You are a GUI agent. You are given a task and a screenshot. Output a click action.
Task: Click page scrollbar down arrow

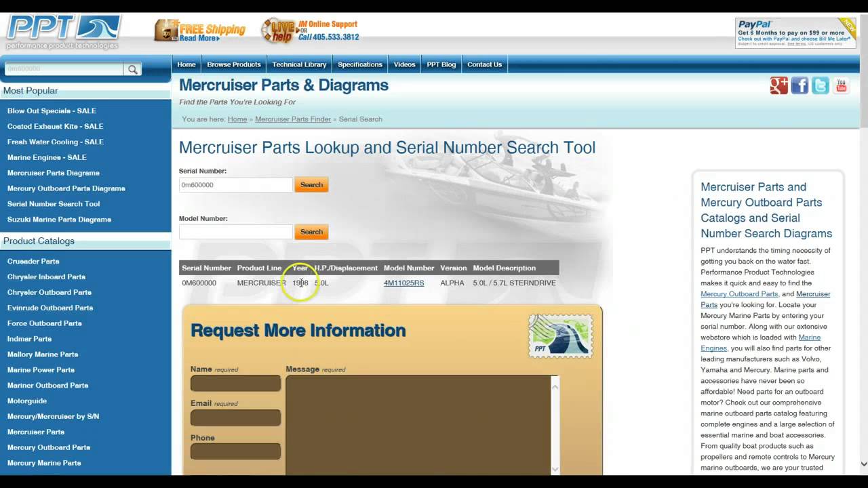click(863, 465)
